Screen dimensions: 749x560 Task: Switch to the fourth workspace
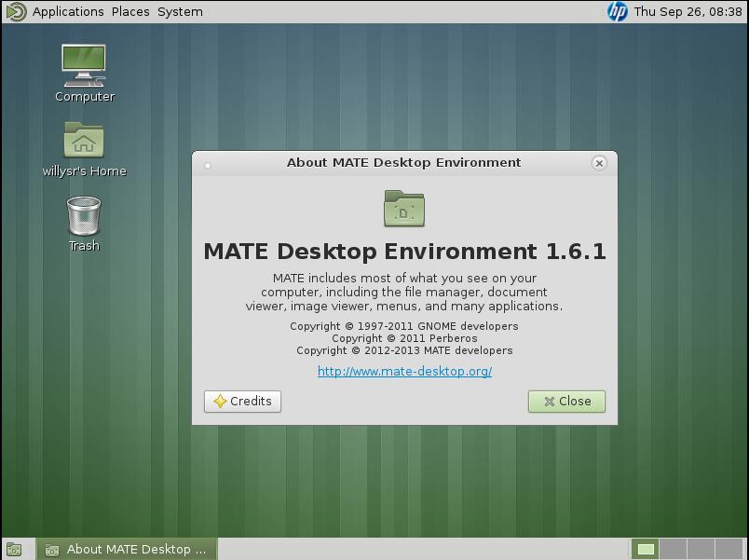(729, 550)
